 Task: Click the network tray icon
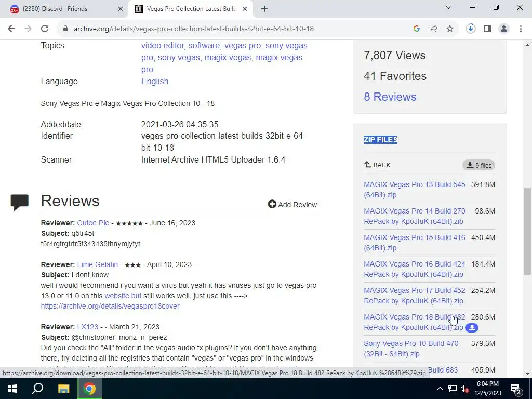453,389
